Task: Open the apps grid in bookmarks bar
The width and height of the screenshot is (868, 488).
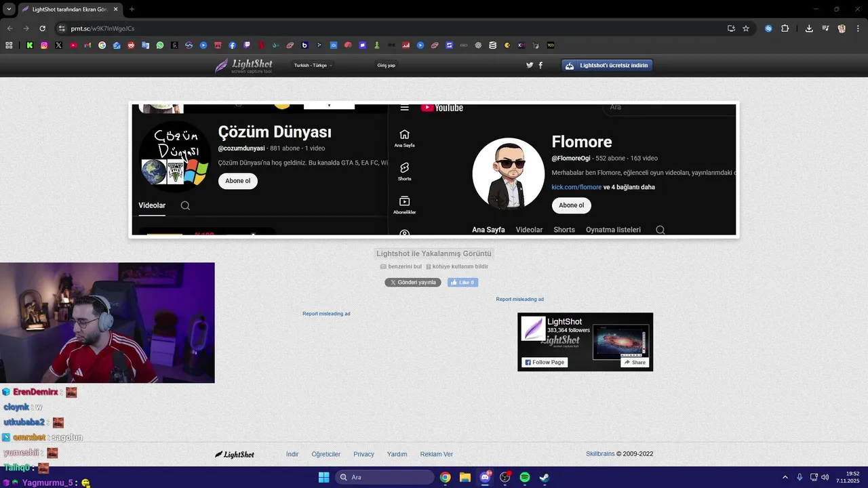Action: 9,45
